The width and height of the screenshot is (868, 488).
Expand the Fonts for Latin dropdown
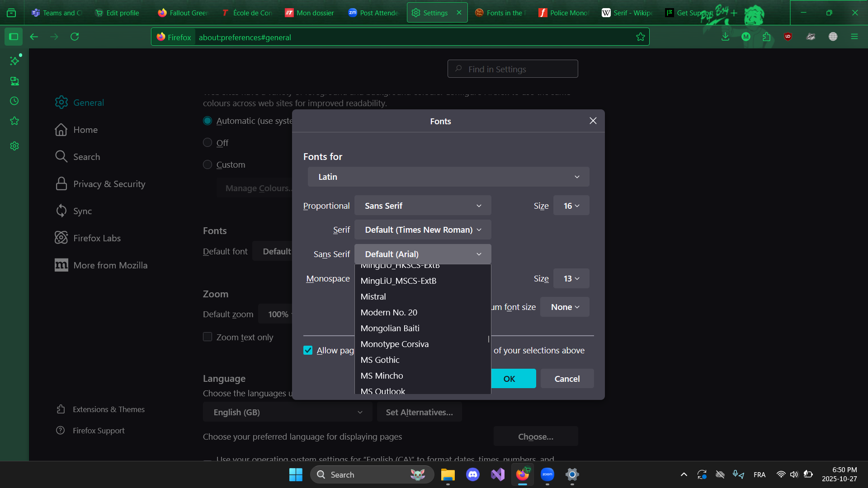pyautogui.click(x=448, y=177)
